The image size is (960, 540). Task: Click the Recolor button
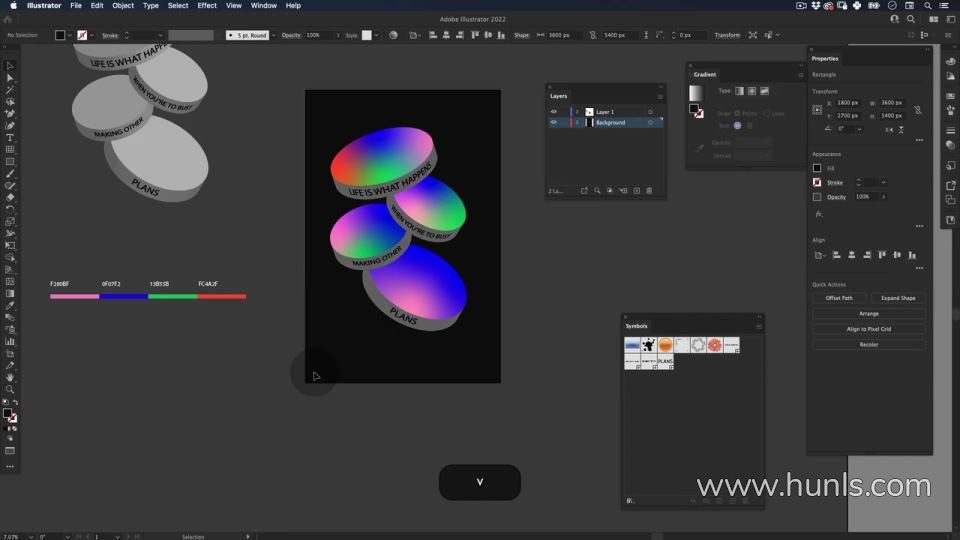point(868,344)
